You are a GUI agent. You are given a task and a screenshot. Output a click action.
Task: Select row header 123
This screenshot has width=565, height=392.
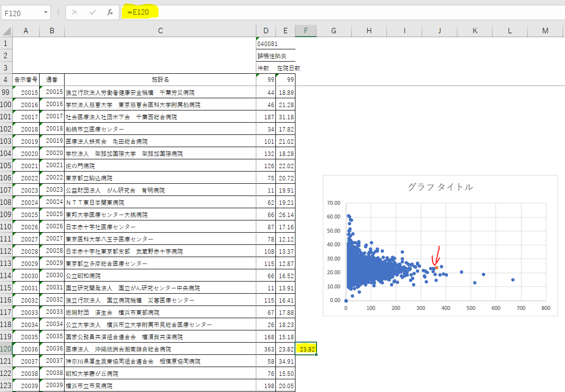coord(6,386)
